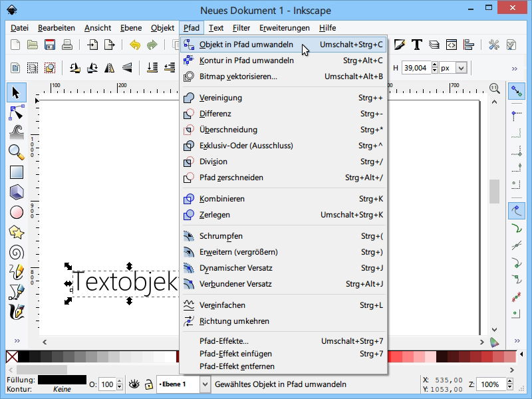Activate the Spiral tool
This screenshot has width=532, height=399.
pyautogui.click(x=16, y=252)
